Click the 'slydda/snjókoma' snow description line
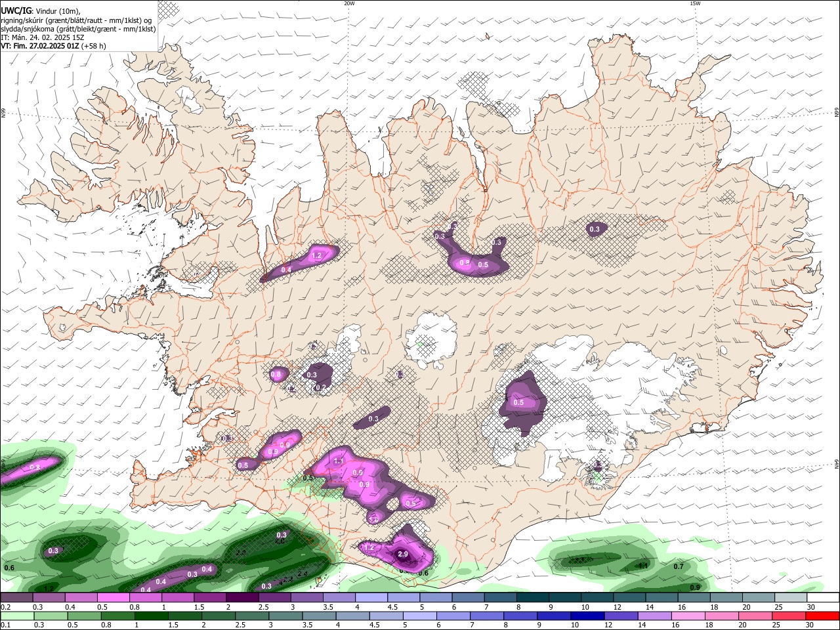The image size is (840, 630). [x=79, y=29]
